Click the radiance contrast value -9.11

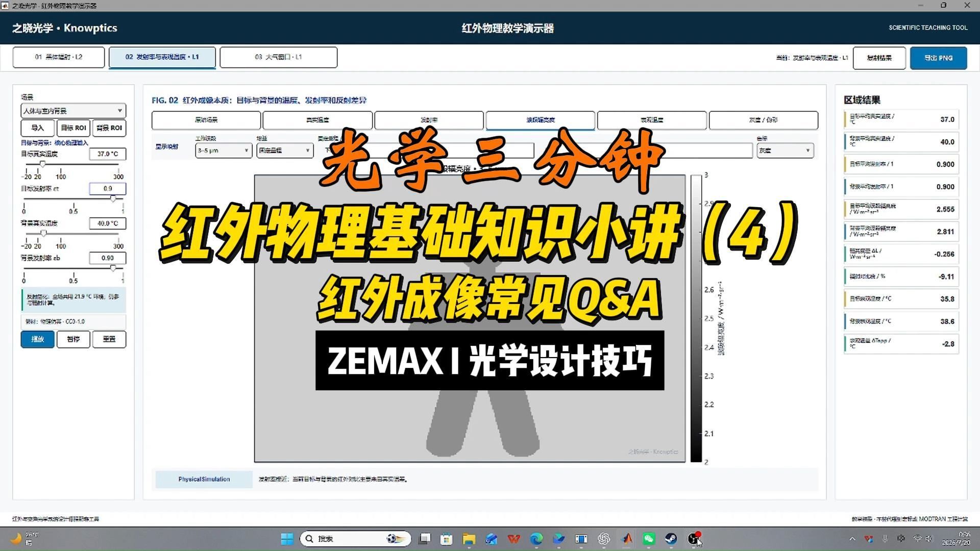pyautogui.click(x=946, y=277)
